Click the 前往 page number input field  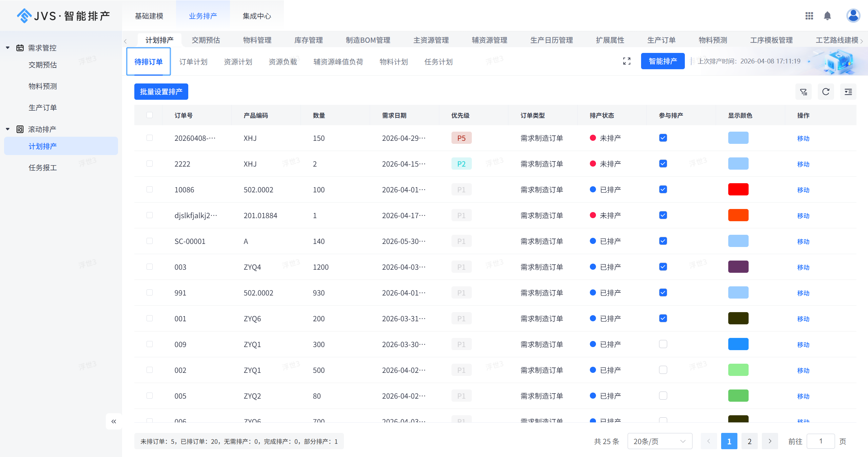(820, 441)
